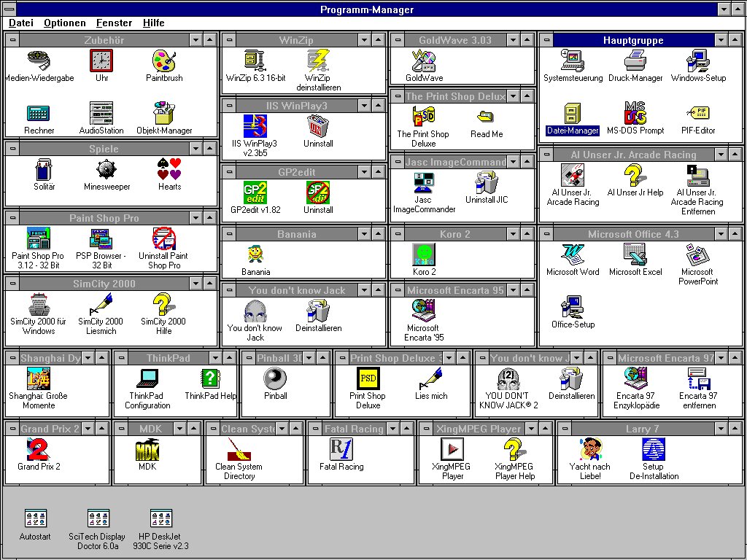This screenshot has width=747, height=560.
Task: Click the GoldWave program icon
Action: [x=424, y=61]
